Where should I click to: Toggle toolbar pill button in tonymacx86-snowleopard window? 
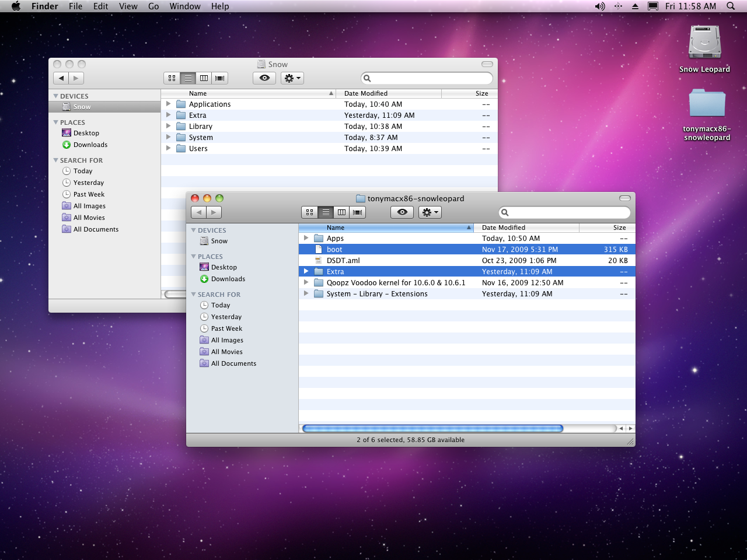pyautogui.click(x=625, y=198)
